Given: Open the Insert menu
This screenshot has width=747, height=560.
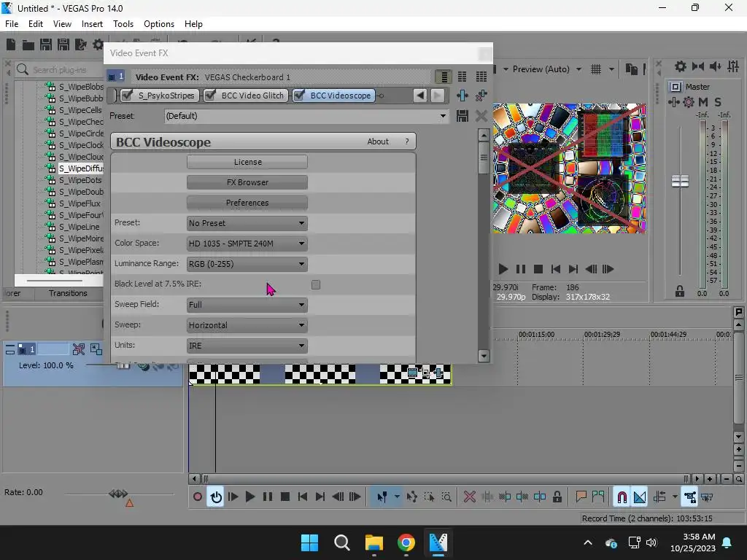Looking at the screenshot, I should [92, 24].
